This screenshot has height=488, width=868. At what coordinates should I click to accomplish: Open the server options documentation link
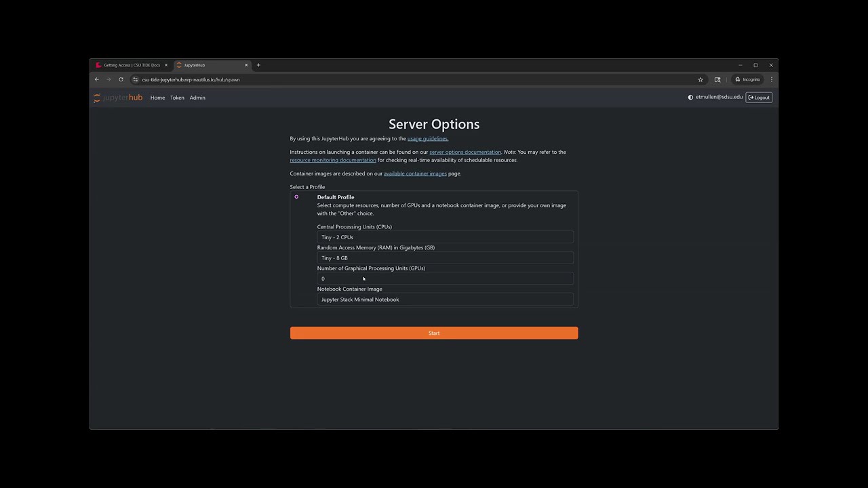(465, 152)
